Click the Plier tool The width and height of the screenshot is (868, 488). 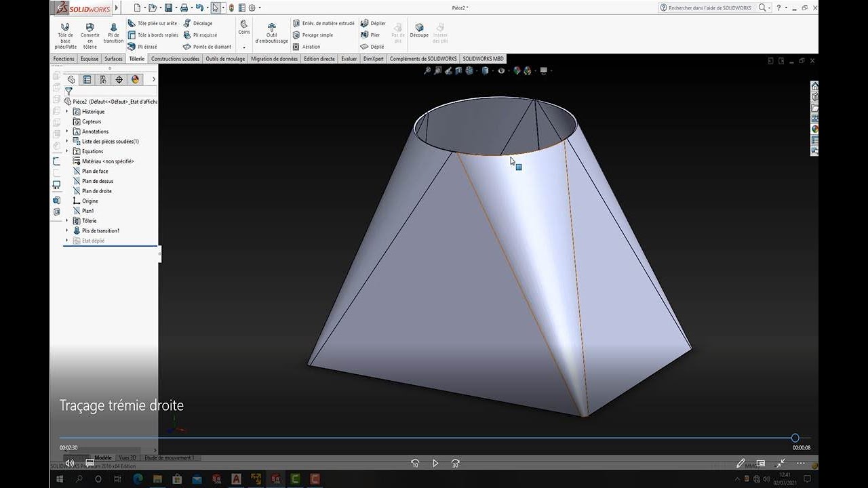[370, 35]
